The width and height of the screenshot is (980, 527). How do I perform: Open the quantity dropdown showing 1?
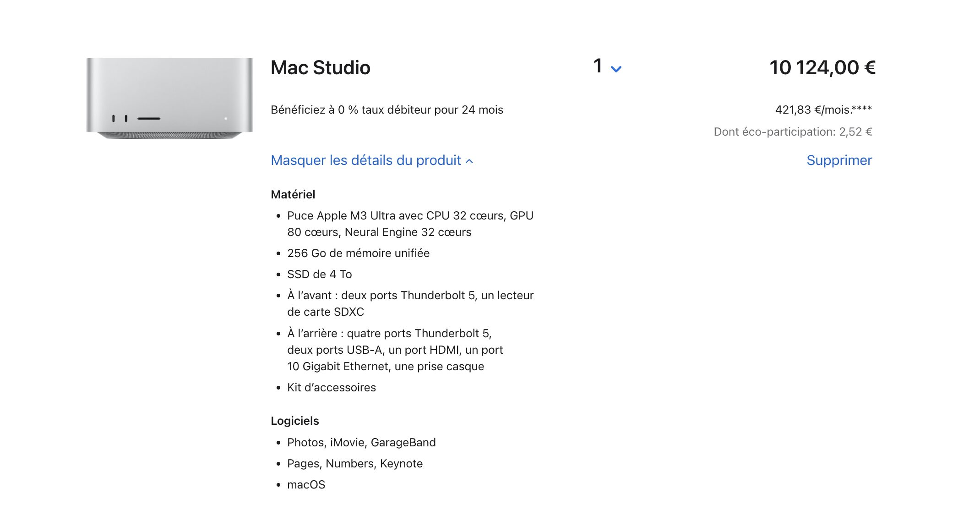click(607, 67)
